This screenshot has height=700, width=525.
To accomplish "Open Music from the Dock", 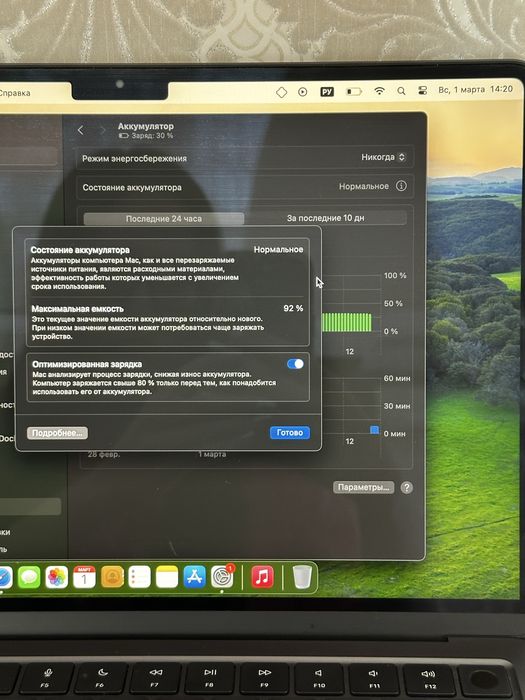I will pos(262,577).
